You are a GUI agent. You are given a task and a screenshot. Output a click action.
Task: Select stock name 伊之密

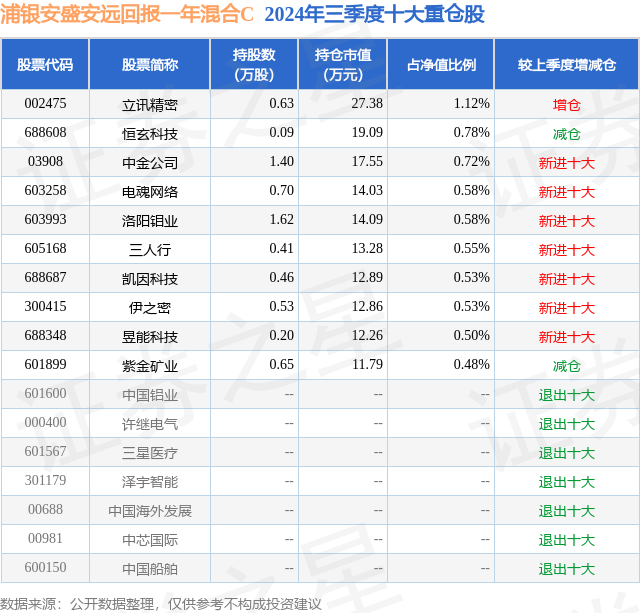coord(150,308)
